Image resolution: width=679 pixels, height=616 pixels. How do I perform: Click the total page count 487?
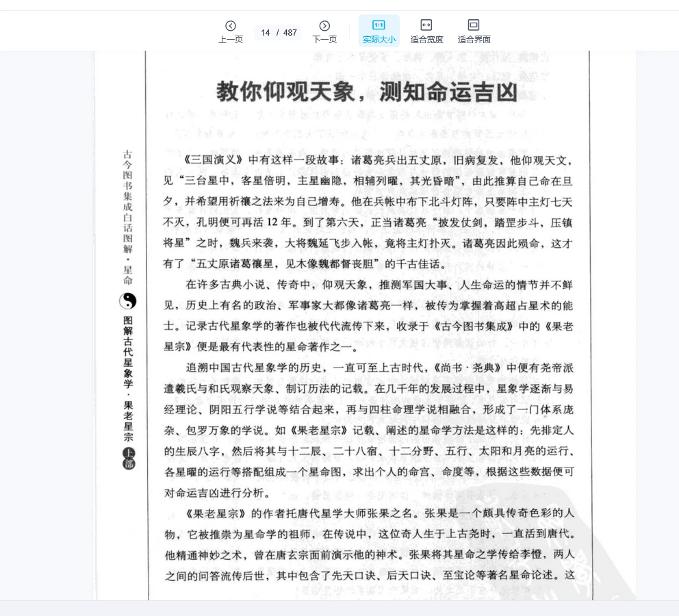click(x=290, y=32)
